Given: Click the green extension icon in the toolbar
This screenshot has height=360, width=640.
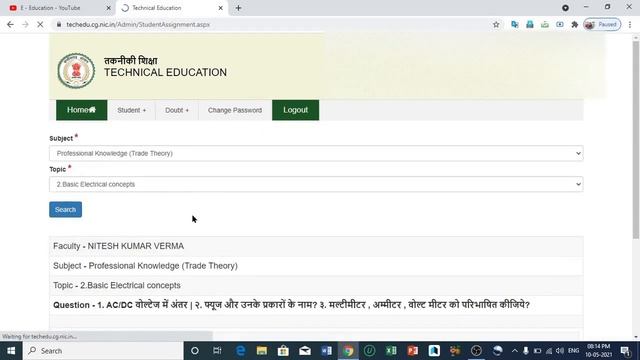Looking at the screenshot, I should coord(545,24).
